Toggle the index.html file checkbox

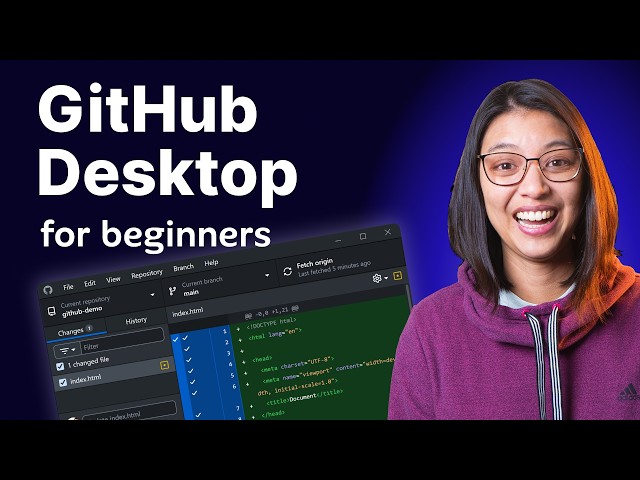point(62,382)
